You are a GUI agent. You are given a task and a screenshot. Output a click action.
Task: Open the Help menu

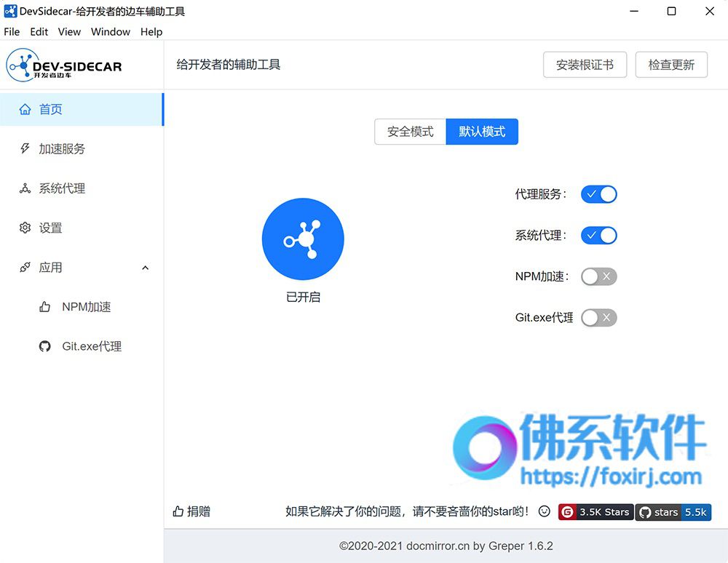tap(151, 31)
